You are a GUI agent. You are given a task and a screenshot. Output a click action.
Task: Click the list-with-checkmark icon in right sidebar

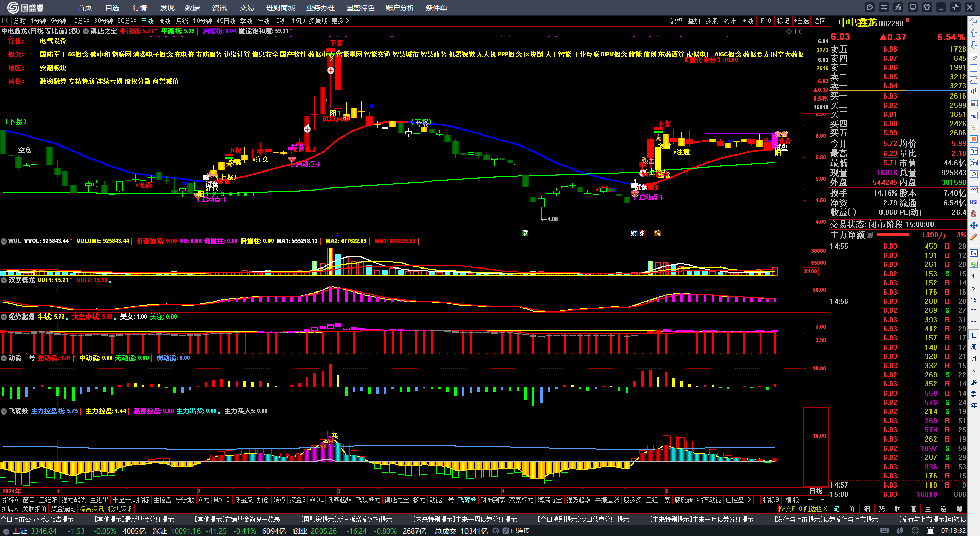click(974, 56)
